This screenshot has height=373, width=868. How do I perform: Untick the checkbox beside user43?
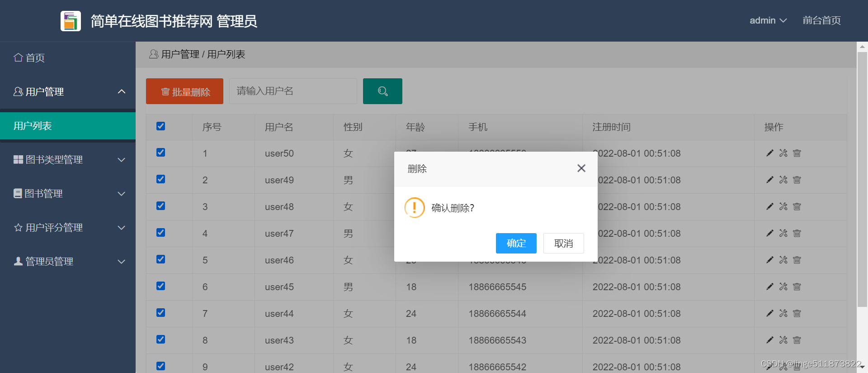(160, 340)
